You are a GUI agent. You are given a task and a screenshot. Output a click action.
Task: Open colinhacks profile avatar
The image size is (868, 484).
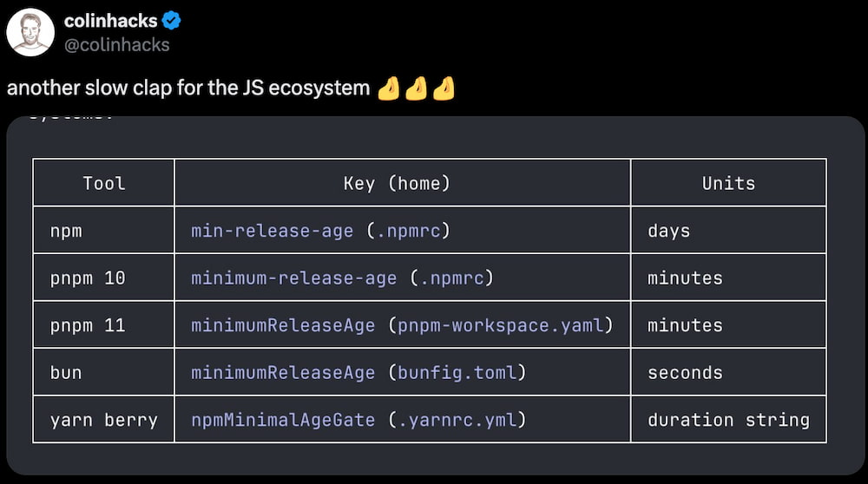30,32
